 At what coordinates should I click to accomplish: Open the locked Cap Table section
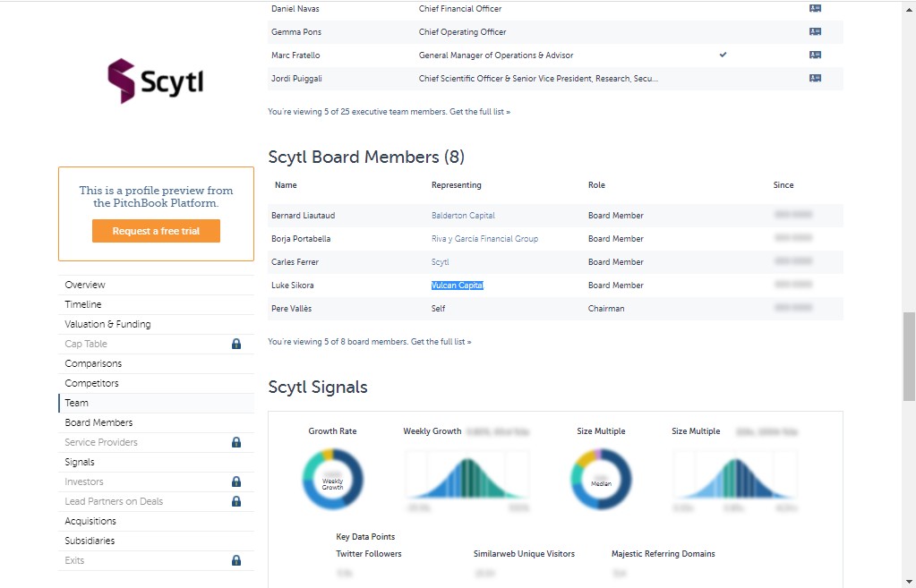(x=156, y=344)
